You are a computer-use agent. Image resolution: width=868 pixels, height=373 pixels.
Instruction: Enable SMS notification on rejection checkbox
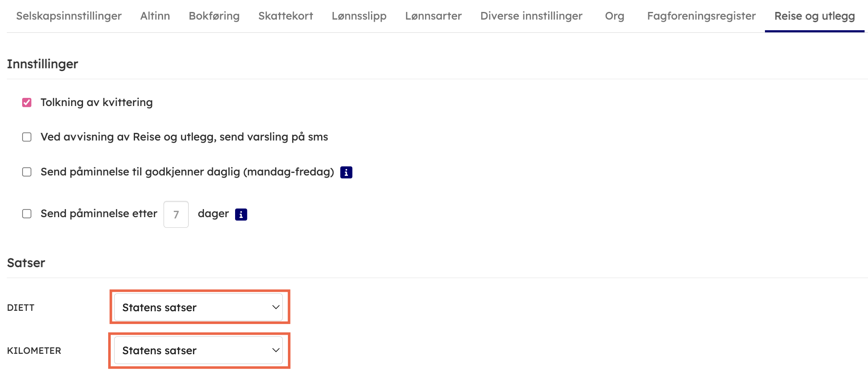pyautogui.click(x=27, y=137)
